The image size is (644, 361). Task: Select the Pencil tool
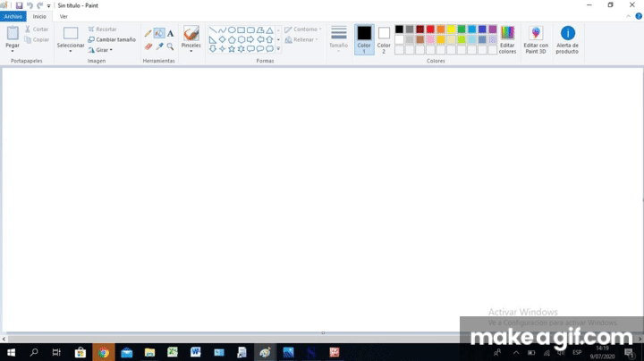(x=148, y=33)
